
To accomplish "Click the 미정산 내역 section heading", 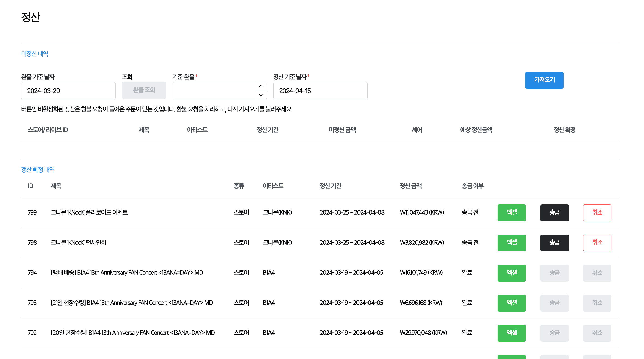I will coord(35,54).
